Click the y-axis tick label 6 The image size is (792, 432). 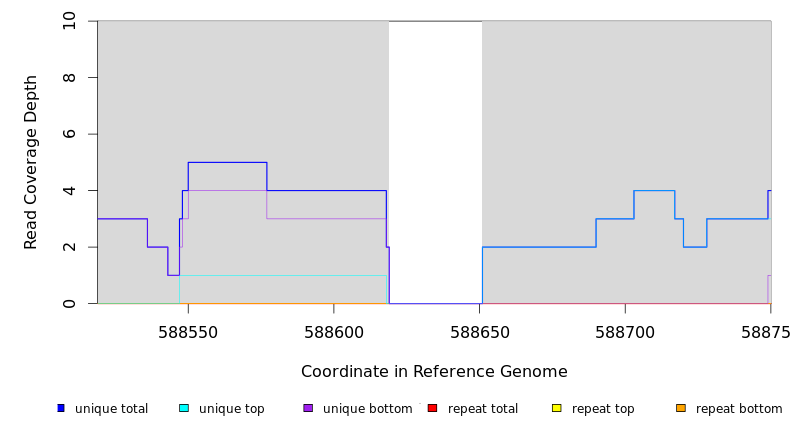click(69, 134)
